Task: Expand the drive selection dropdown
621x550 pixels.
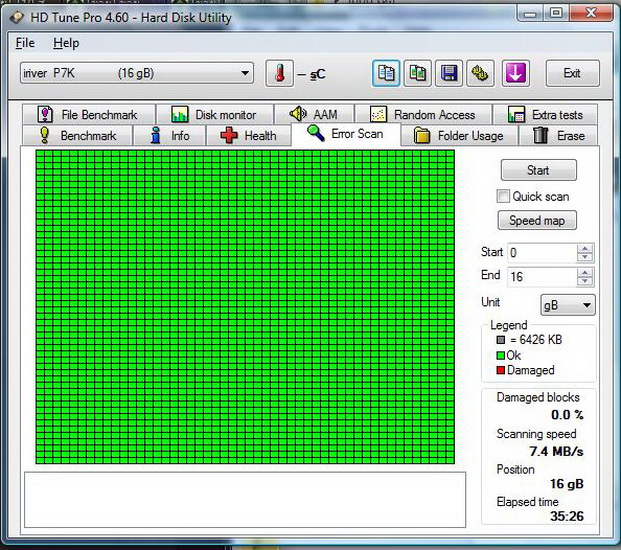Action: [246, 73]
